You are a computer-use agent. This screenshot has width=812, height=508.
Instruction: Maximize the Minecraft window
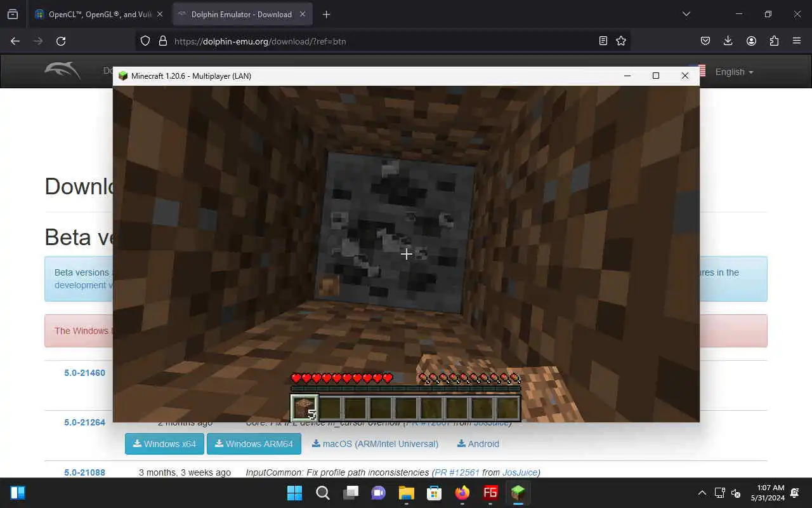(x=656, y=76)
